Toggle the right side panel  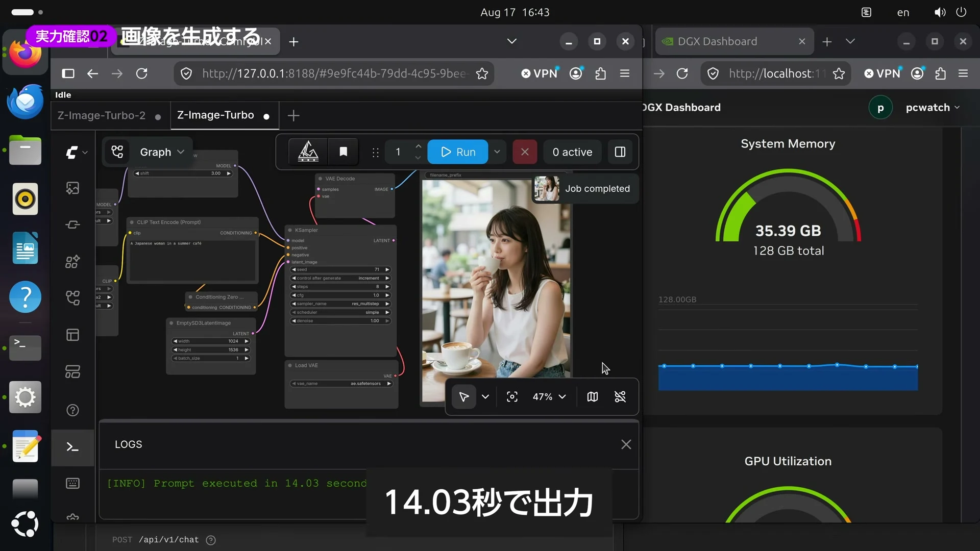click(x=620, y=152)
